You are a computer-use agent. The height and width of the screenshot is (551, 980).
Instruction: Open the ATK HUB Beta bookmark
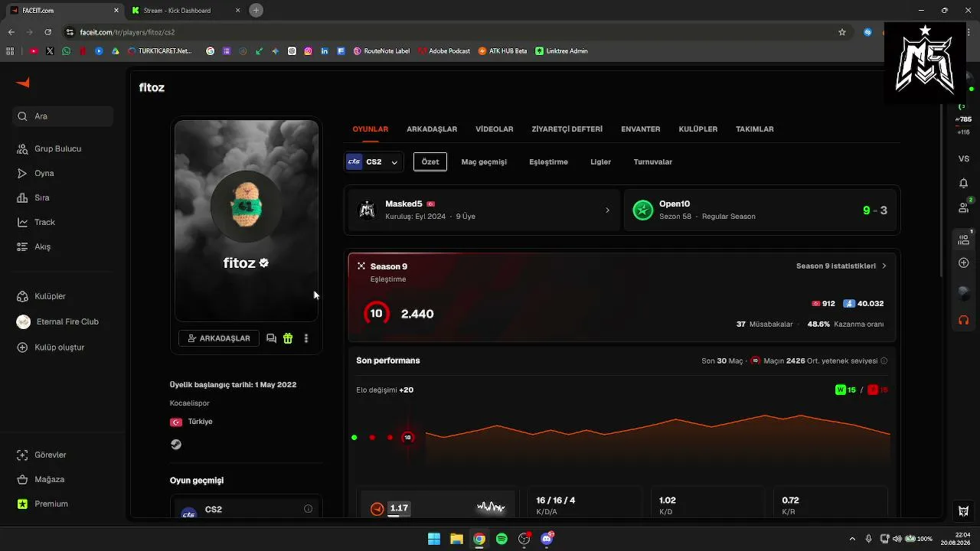tap(503, 51)
